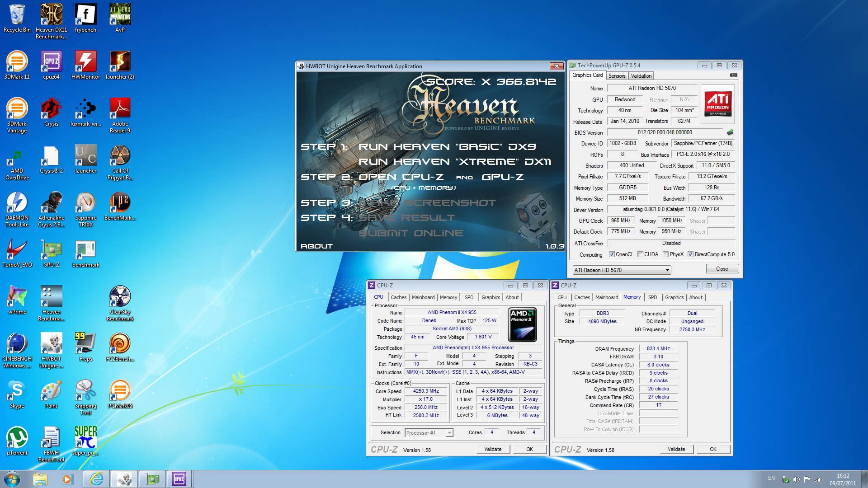Launch PCMark05 desktop icon
868x488 pixels.
point(120,394)
